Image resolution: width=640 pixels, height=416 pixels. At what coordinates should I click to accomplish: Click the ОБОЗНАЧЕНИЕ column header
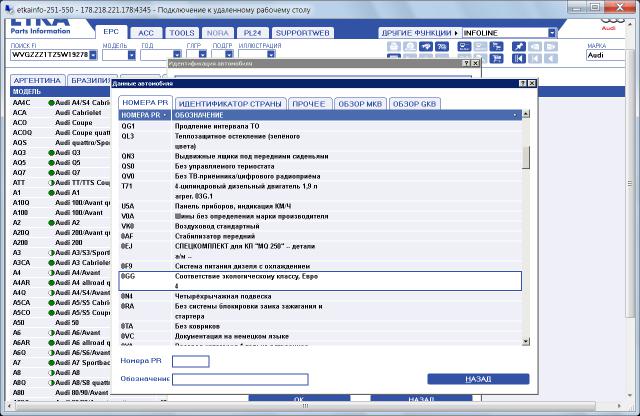(x=347, y=115)
